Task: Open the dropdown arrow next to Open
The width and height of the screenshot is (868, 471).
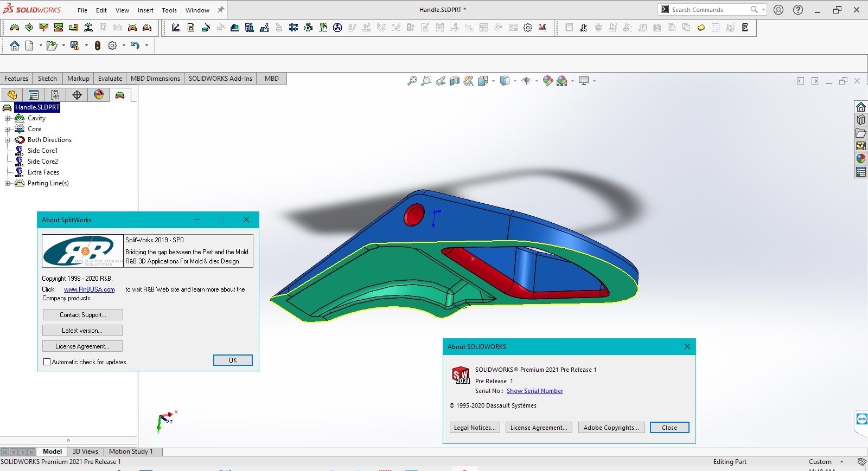Action: pos(63,46)
